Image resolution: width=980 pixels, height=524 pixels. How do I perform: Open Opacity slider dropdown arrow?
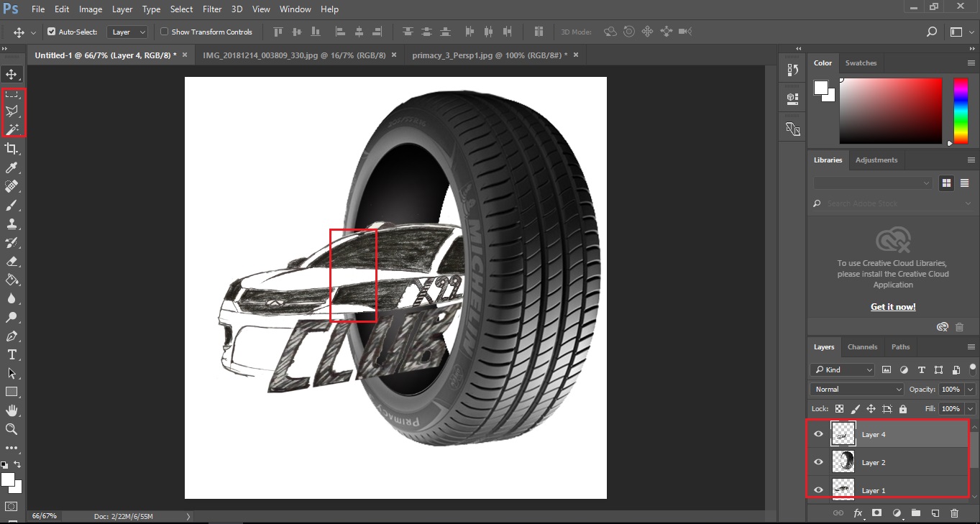point(971,389)
